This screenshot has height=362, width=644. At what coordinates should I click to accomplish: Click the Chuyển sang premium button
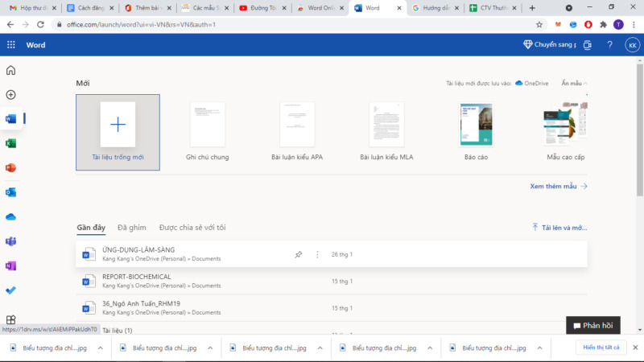tap(550, 44)
